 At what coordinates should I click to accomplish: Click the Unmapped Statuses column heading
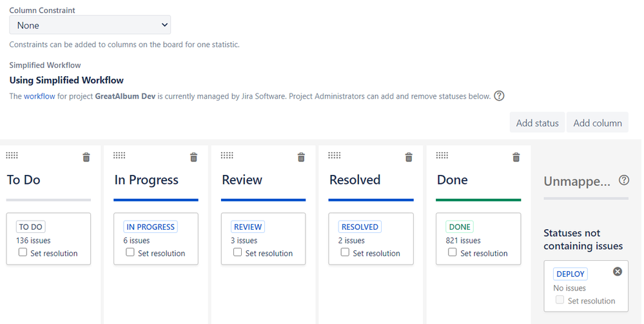tap(577, 181)
